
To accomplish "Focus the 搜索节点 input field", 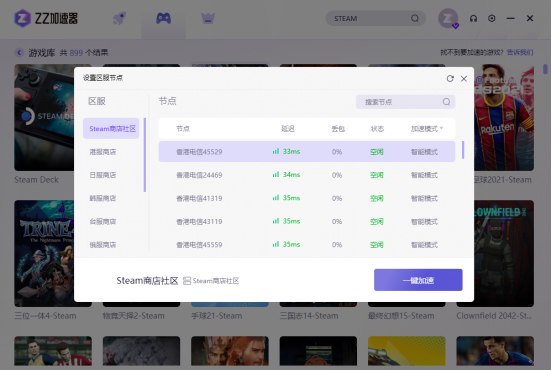I will click(x=405, y=102).
